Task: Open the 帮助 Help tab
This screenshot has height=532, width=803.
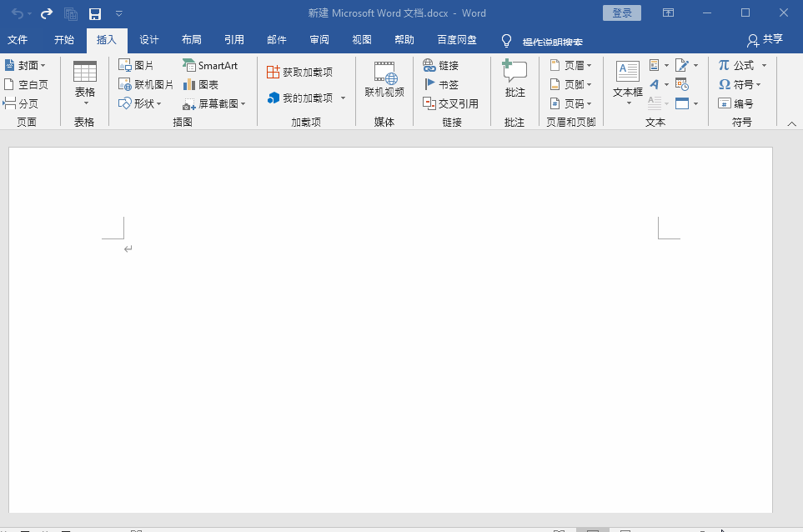Action: [x=404, y=40]
